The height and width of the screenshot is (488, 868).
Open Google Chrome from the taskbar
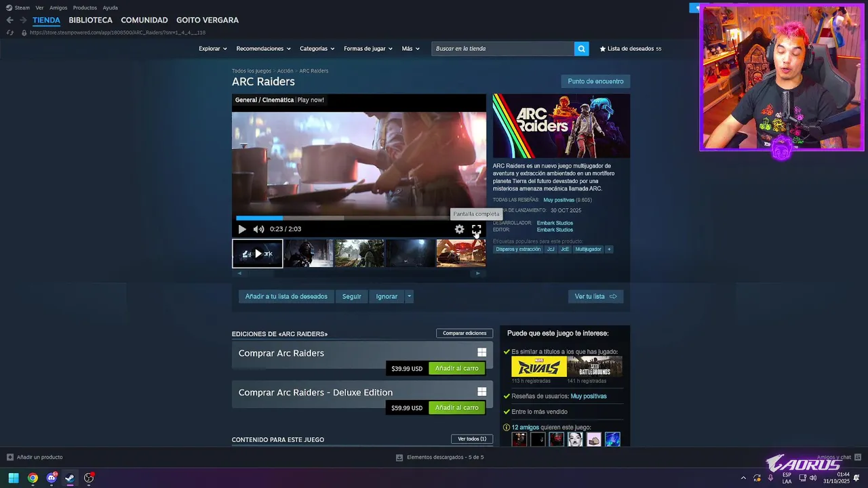coord(33,478)
